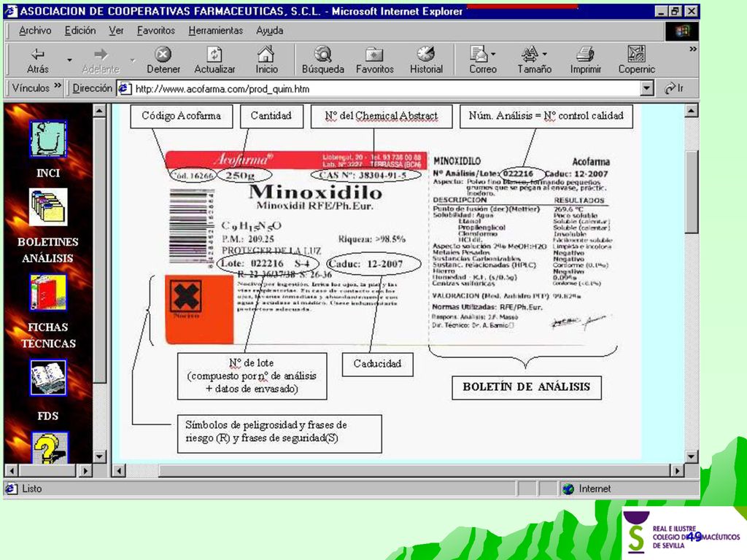Click the Código Acofarma label box

tap(182, 116)
